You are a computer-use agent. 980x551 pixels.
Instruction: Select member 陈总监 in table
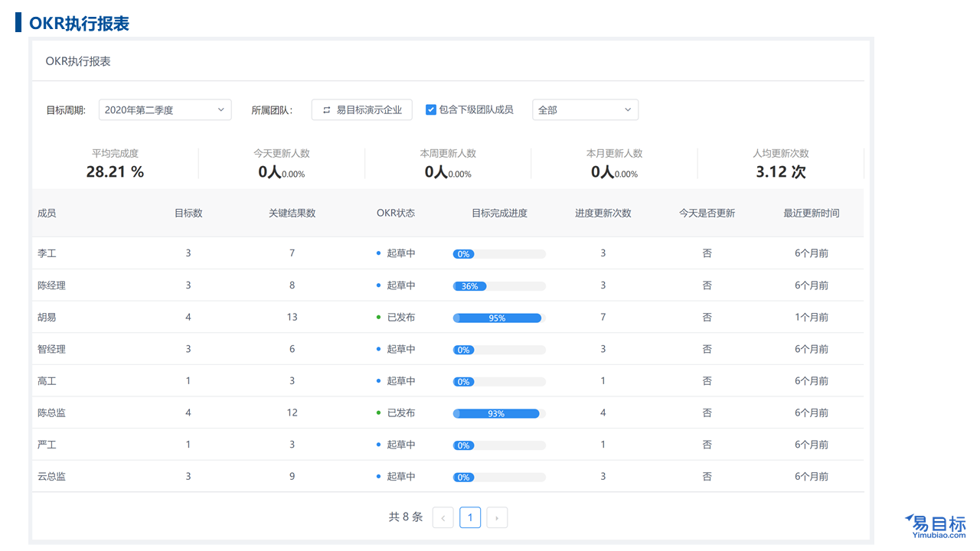[51, 412]
